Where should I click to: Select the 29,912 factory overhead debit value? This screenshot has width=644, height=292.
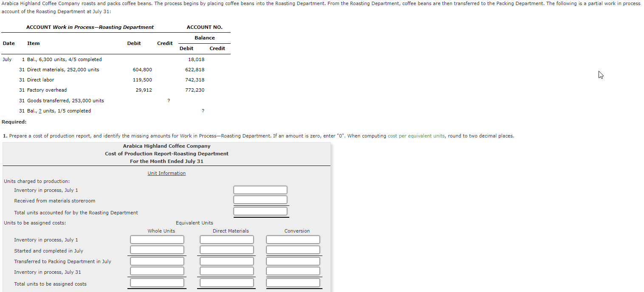coord(144,90)
